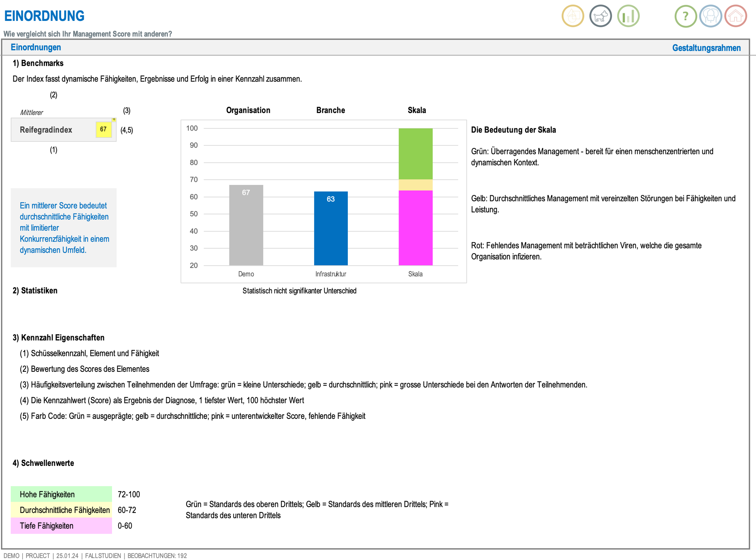
Task: Click the green 'Hohe Fähigkeiten' row
Action: pyautogui.click(x=61, y=494)
